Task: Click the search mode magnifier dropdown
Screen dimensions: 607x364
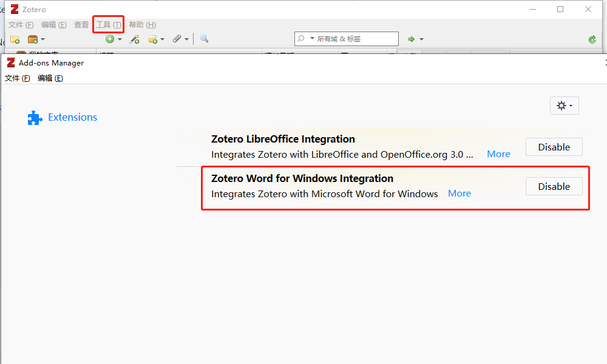Action: coord(305,39)
